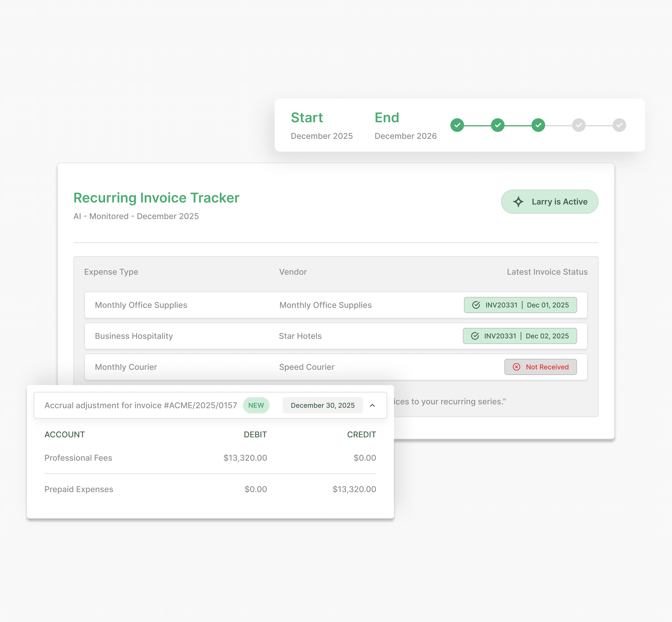The width and height of the screenshot is (672, 622).
Task: Collapse the accrual adjustment entry with chevron
Action: coord(372,405)
